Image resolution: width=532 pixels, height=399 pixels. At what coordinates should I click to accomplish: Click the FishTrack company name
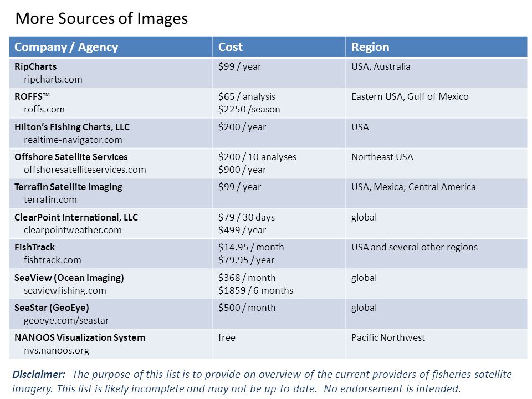pos(34,247)
